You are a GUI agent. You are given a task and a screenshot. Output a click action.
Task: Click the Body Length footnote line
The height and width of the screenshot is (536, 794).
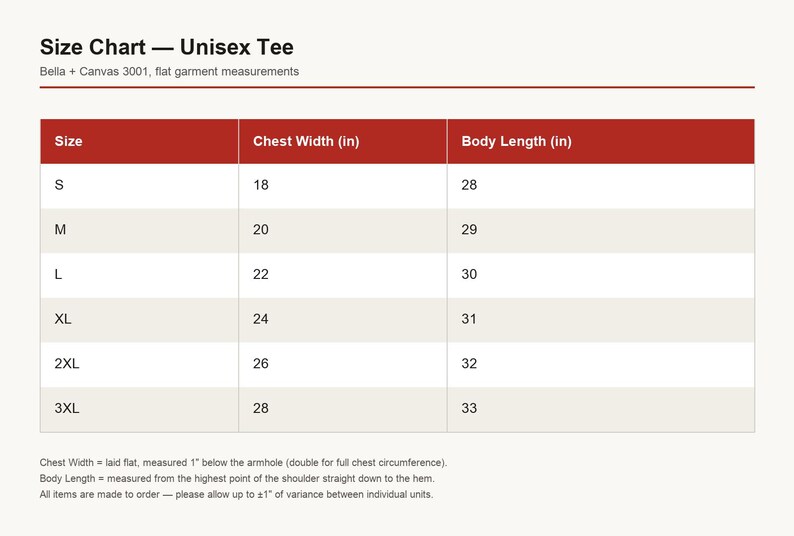coord(237,478)
